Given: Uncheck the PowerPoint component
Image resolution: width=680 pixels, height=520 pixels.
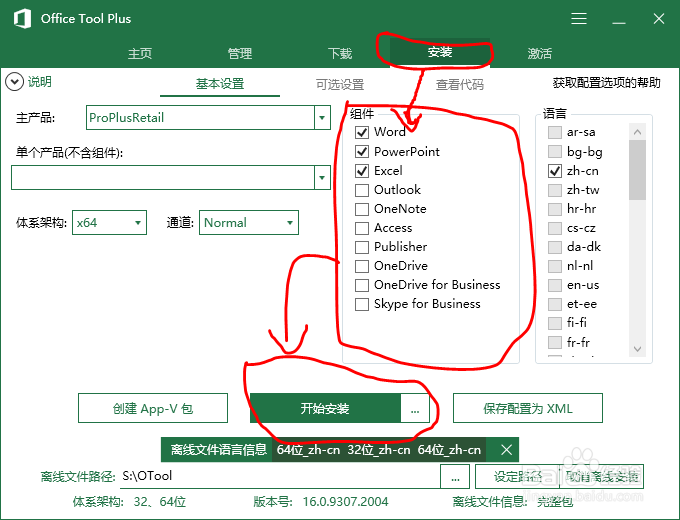Looking at the screenshot, I should coord(362,151).
